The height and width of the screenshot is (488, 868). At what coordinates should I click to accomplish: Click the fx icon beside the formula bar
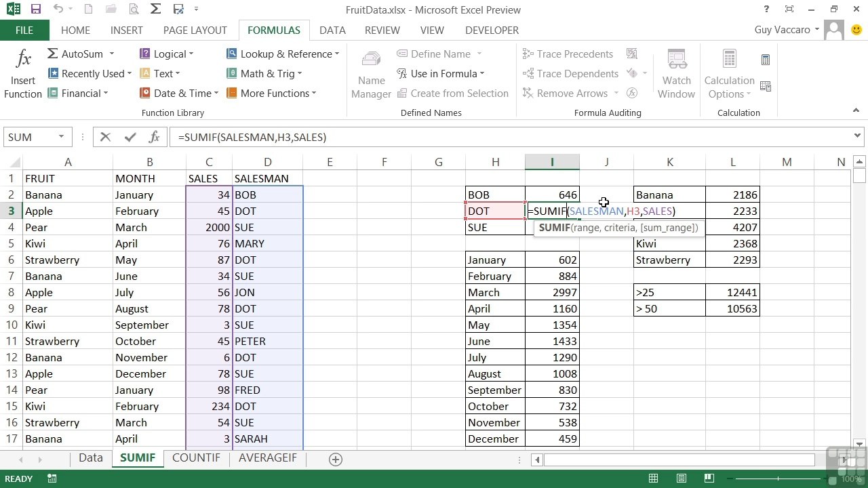click(154, 137)
